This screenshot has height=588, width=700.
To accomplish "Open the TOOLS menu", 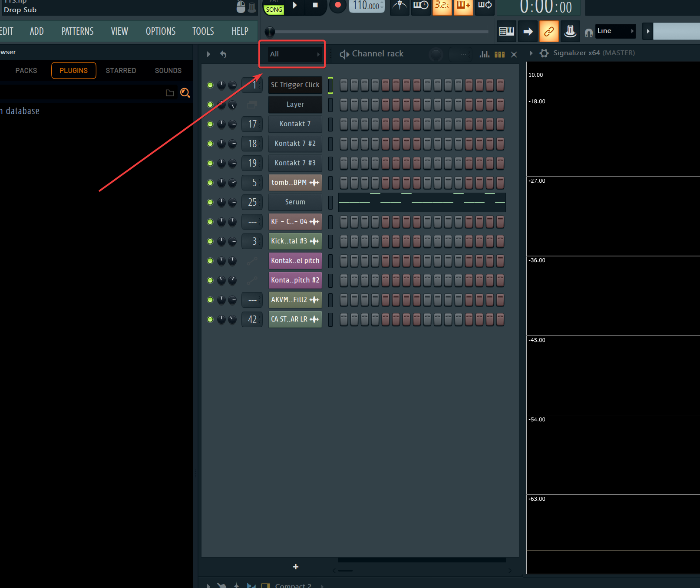I will pos(203,31).
